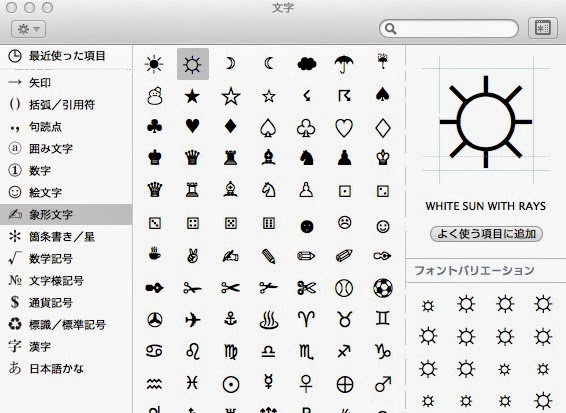Pick the hot beverage cup symbol
The height and width of the screenshot is (413, 566).
pyautogui.click(x=154, y=253)
